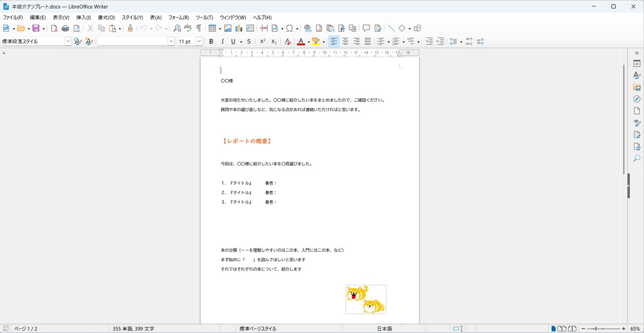Expand the line spacing options
644x333 pixels.
pos(461,42)
